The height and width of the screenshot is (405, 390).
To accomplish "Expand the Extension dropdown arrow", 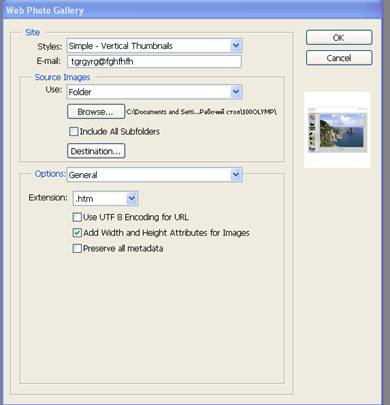I will point(132,198).
